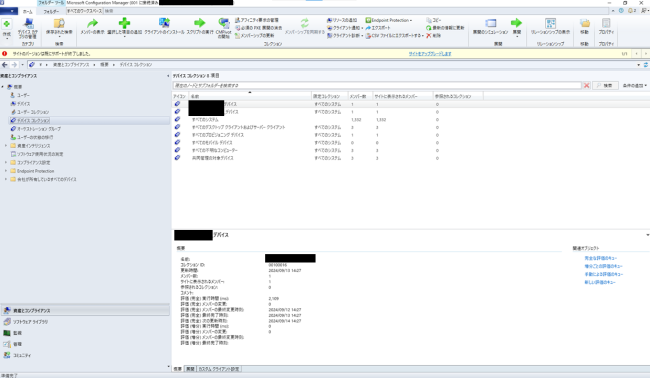This screenshot has width=650, height=378.
Task: Switch to the Folder (フォルダー) ribbon tab
Action: [51, 12]
